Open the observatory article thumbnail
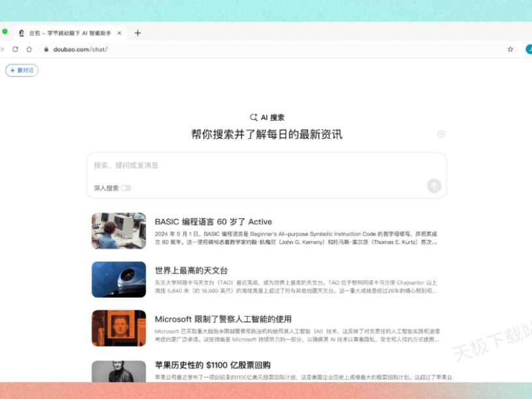The height and width of the screenshot is (399, 532). (119, 280)
